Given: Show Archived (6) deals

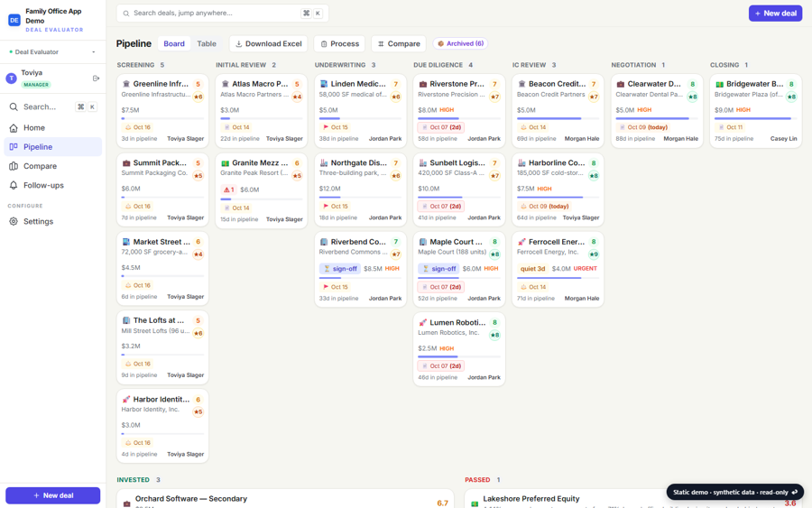Looking at the screenshot, I should click(460, 44).
